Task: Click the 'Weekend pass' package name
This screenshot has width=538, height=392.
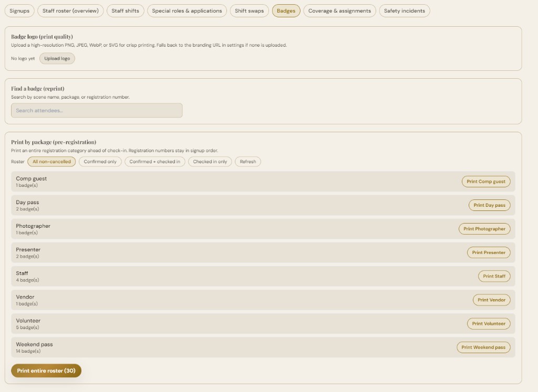Action: coord(34,344)
